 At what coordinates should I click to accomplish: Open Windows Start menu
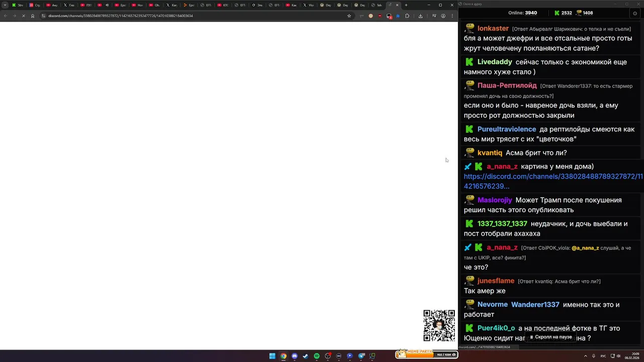272,356
